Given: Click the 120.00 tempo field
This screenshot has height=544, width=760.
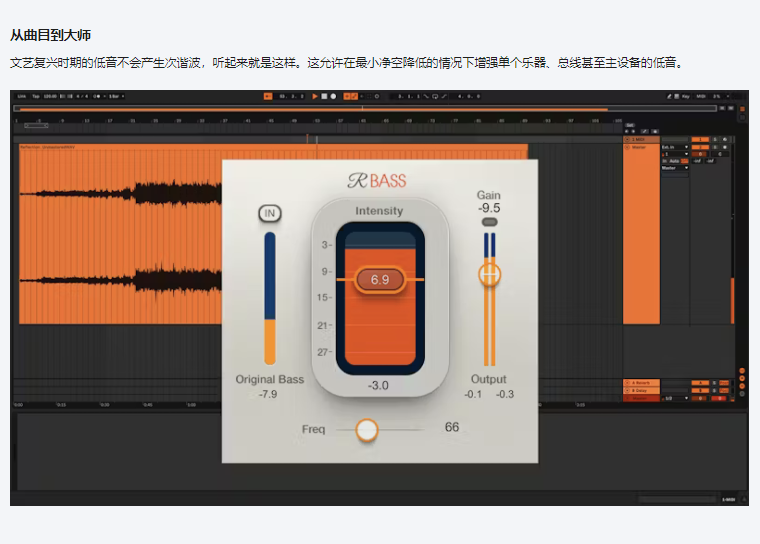Looking at the screenshot, I should pos(50,96).
